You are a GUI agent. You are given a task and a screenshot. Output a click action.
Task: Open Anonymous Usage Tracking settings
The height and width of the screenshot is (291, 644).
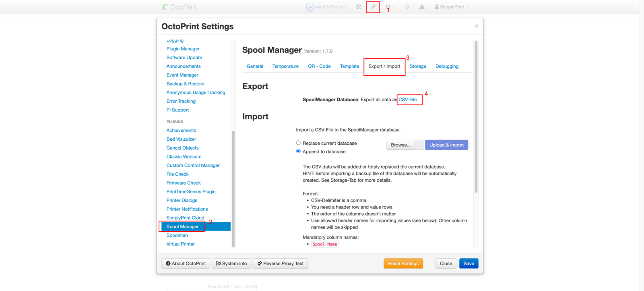tap(196, 93)
